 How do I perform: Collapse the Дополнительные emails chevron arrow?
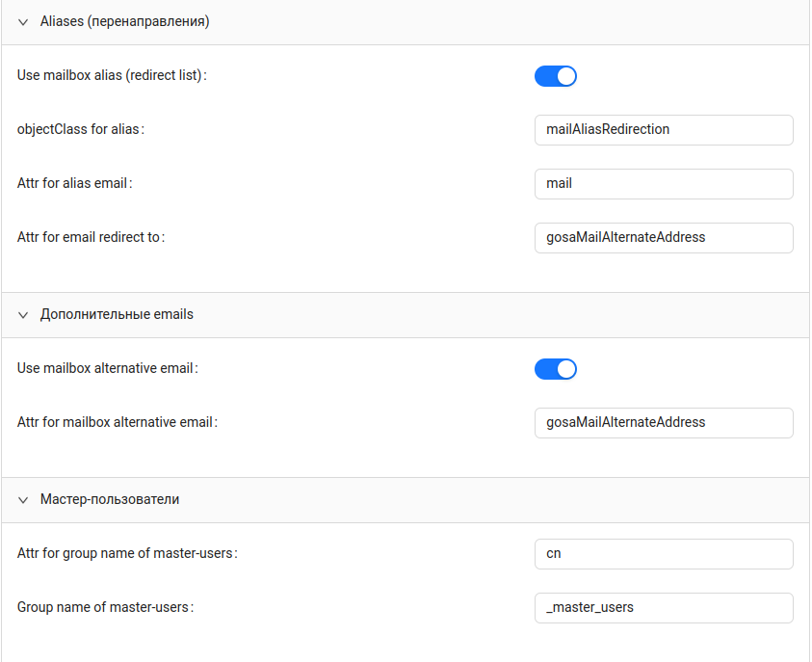click(23, 315)
